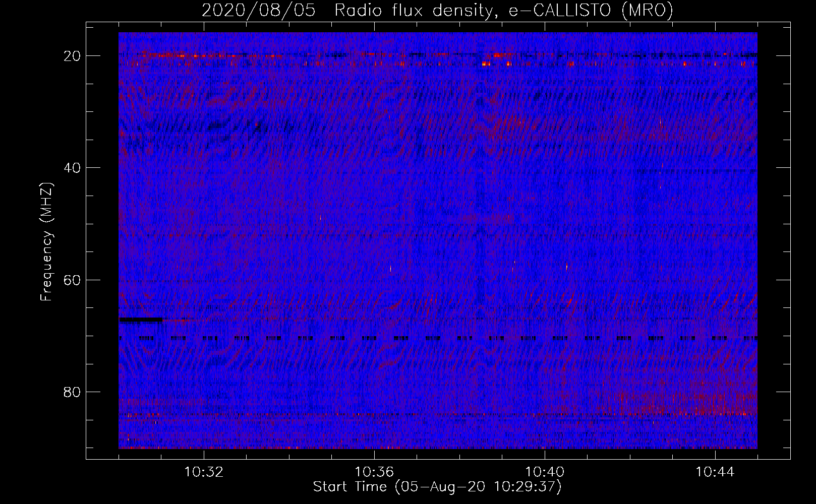Click the 10:44 time tick label

click(x=715, y=472)
